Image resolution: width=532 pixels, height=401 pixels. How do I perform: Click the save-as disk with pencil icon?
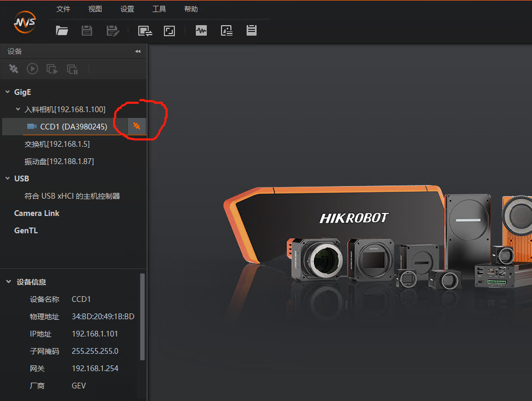[x=113, y=31]
